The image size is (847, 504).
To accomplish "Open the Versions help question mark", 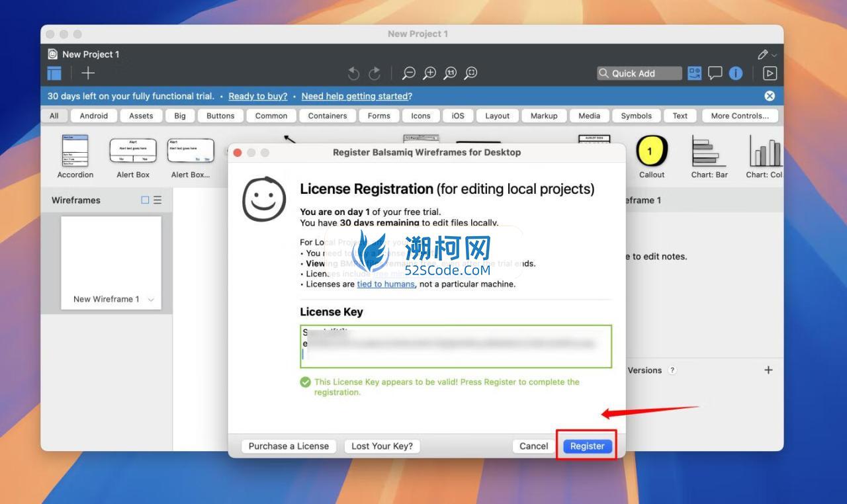I will tap(672, 370).
